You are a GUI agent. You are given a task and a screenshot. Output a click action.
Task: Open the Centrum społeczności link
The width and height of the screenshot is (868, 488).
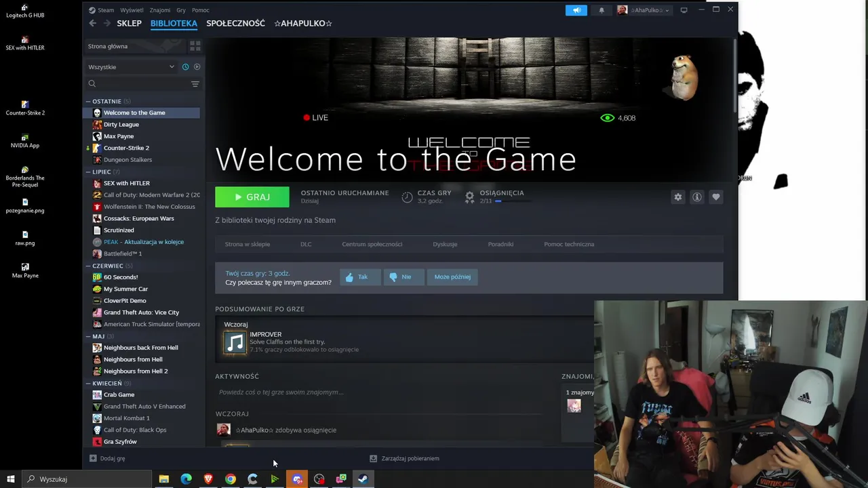(x=372, y=244)
